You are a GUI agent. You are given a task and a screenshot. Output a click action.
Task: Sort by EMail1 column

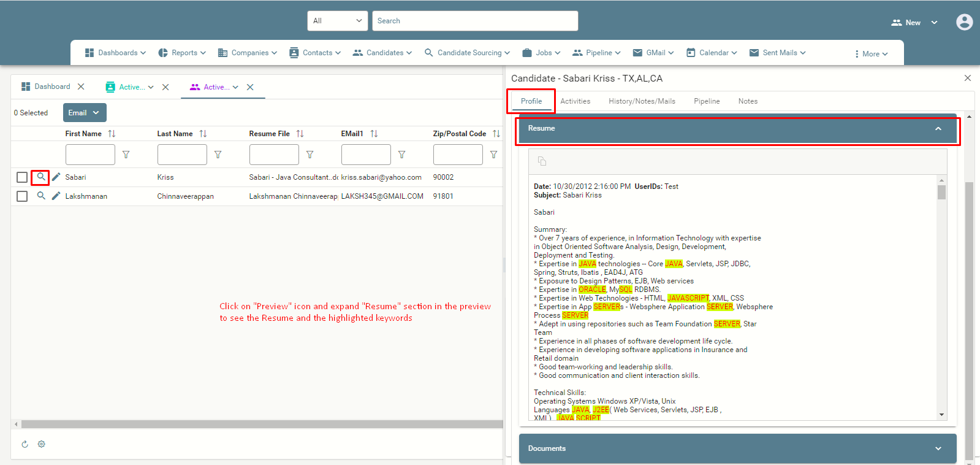(x=374, y=134)
